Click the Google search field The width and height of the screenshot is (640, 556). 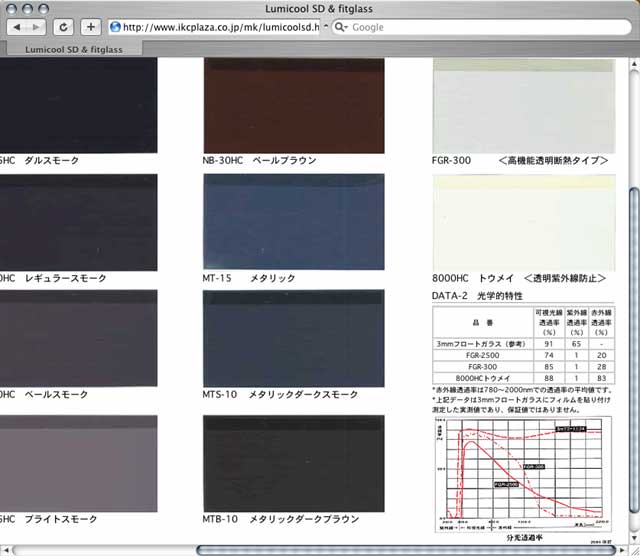click(x=482, y=27)
